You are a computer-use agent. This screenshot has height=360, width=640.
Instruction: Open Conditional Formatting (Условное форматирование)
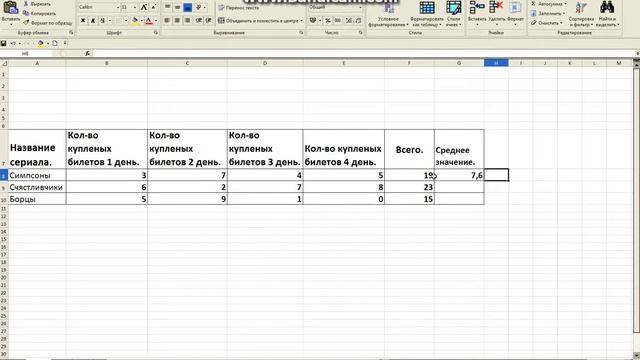tap(388, 14)
